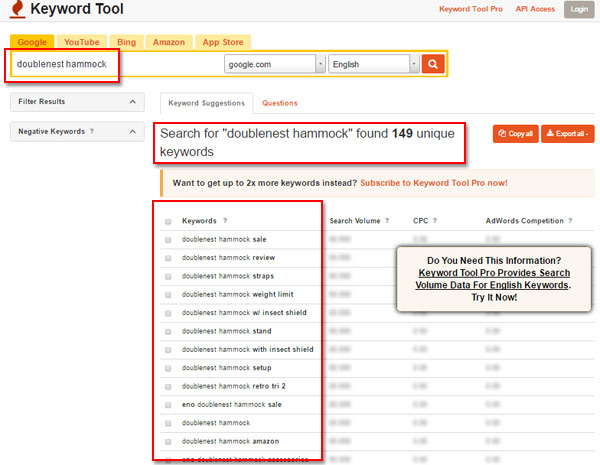Switch to the Google tab
Screen dimensions: 600x465
[32, 42]
